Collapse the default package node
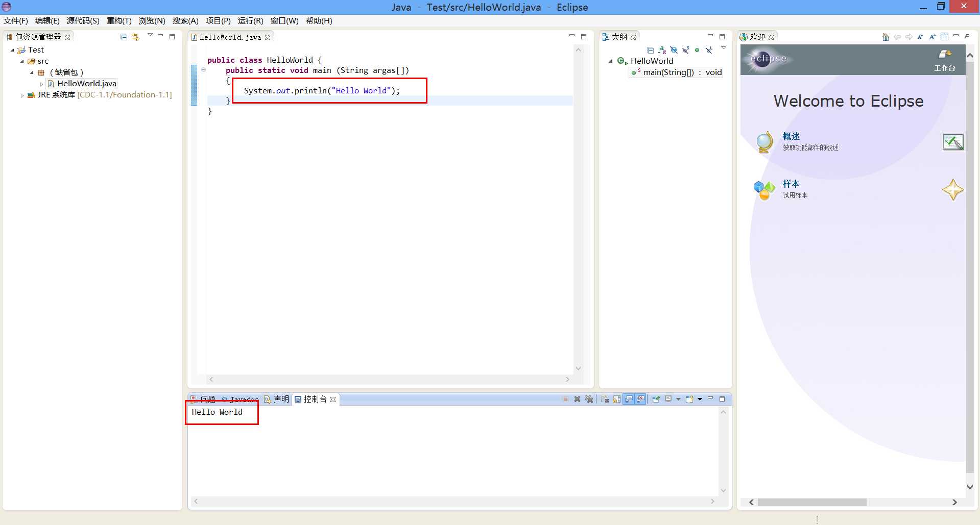The height and width of the screenshot is (525, 980). coord(32,72)
